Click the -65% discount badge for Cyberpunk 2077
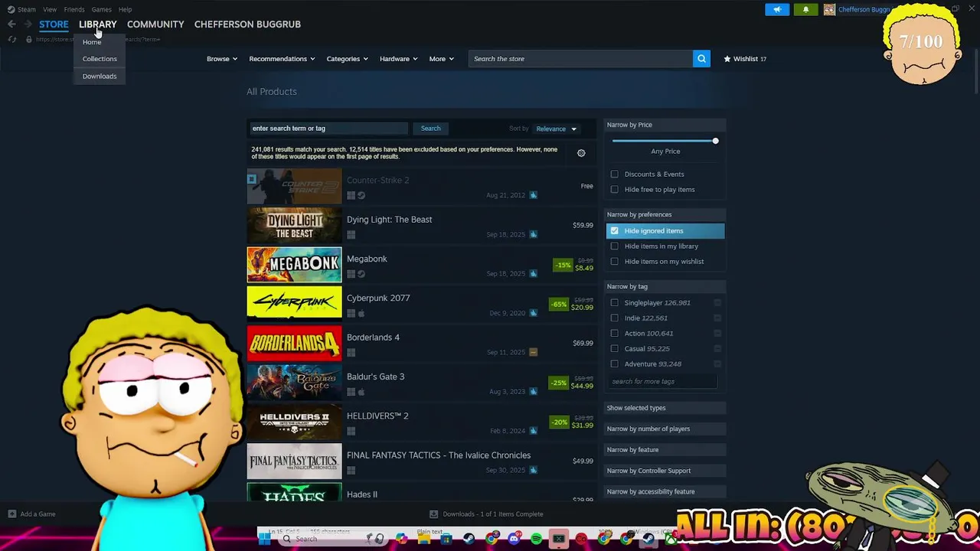This screenshot has width=980, height=551. tap(560, 304)
